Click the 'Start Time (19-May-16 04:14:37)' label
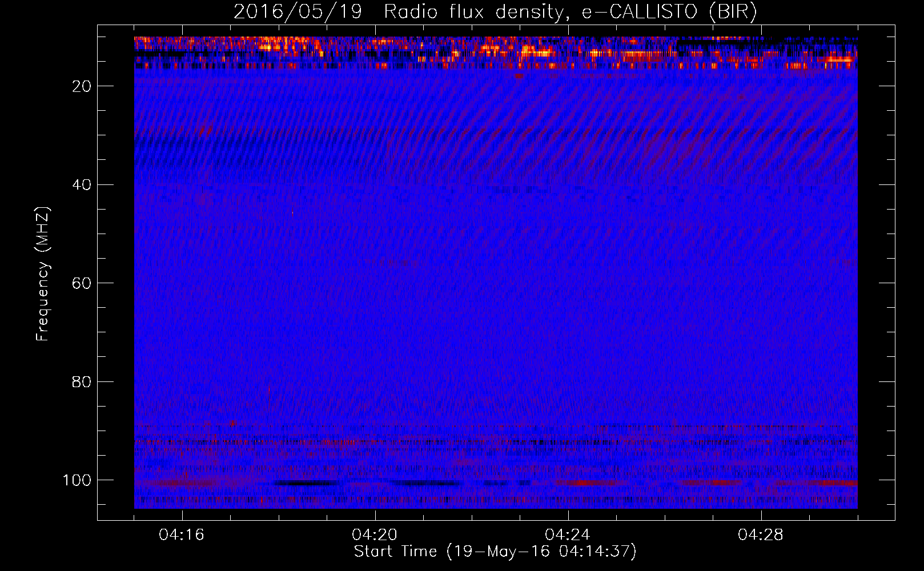 coord(495,552)
